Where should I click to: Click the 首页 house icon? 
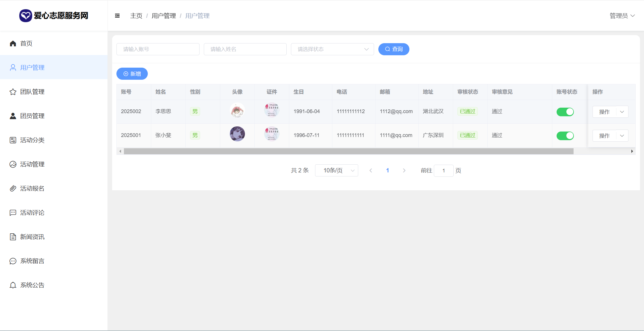point(13,43)
